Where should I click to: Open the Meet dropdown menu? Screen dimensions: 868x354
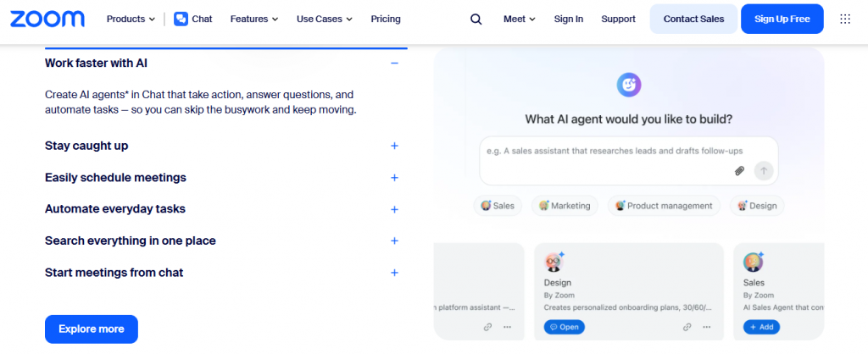click(520, 19)
